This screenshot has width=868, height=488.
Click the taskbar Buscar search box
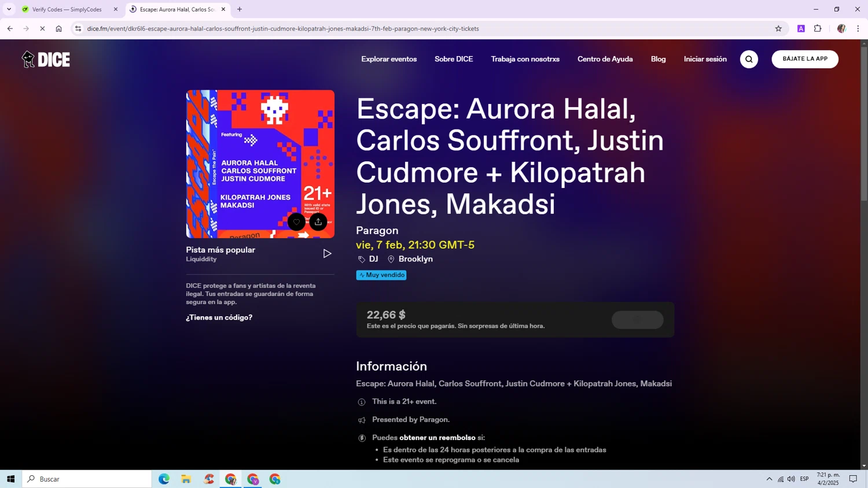coord(87,479)
